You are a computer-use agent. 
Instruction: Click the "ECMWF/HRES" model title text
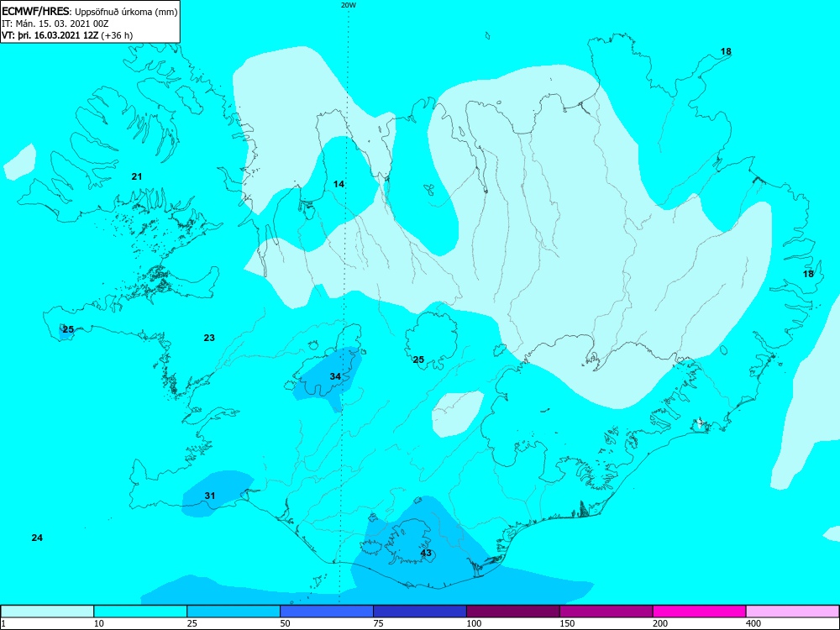point(36,11)
